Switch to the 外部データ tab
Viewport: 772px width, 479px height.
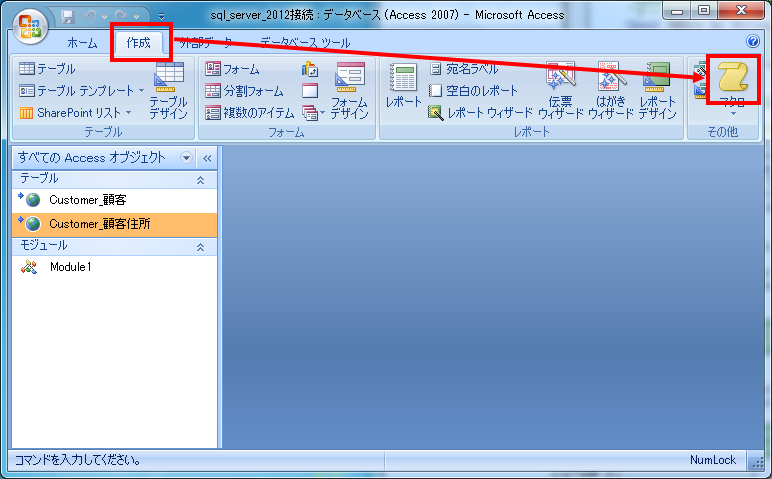[205, 43]
